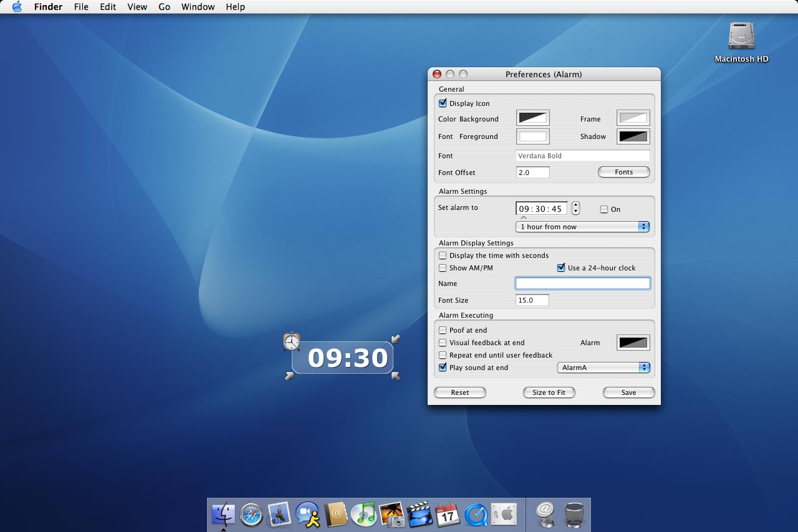Launch iTunes from the Dock

coord(363,515)
